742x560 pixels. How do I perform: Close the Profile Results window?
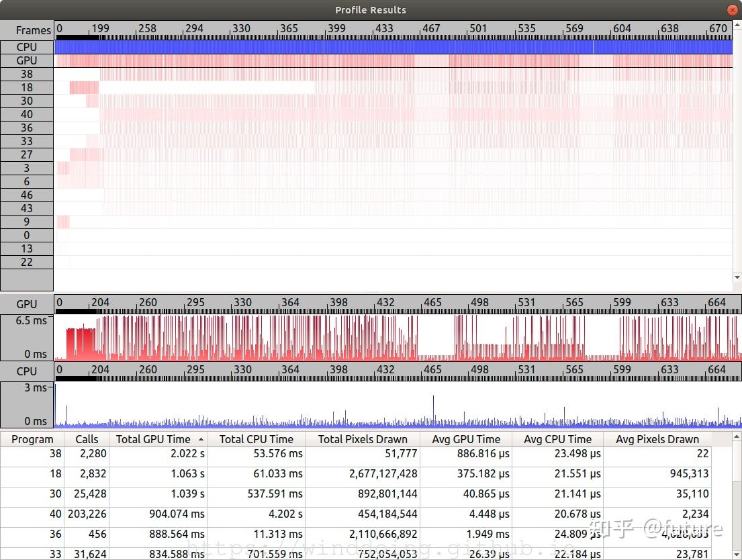point(732,10)
